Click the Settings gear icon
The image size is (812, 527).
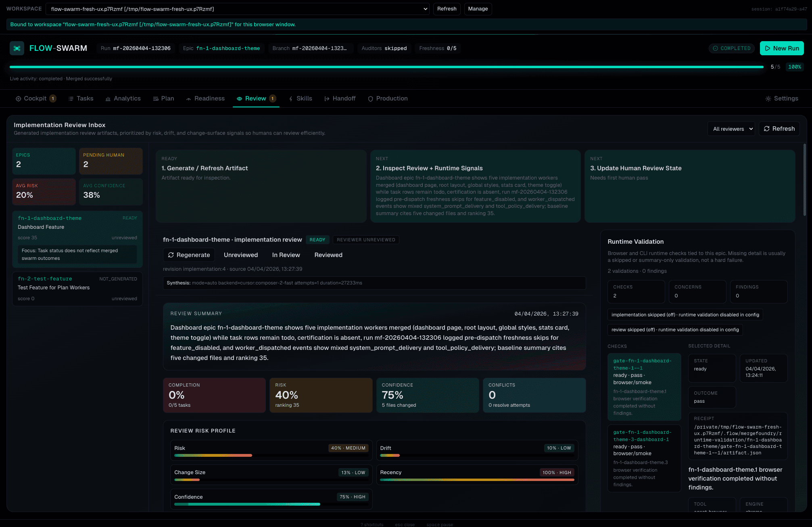[x=768, y=99]
